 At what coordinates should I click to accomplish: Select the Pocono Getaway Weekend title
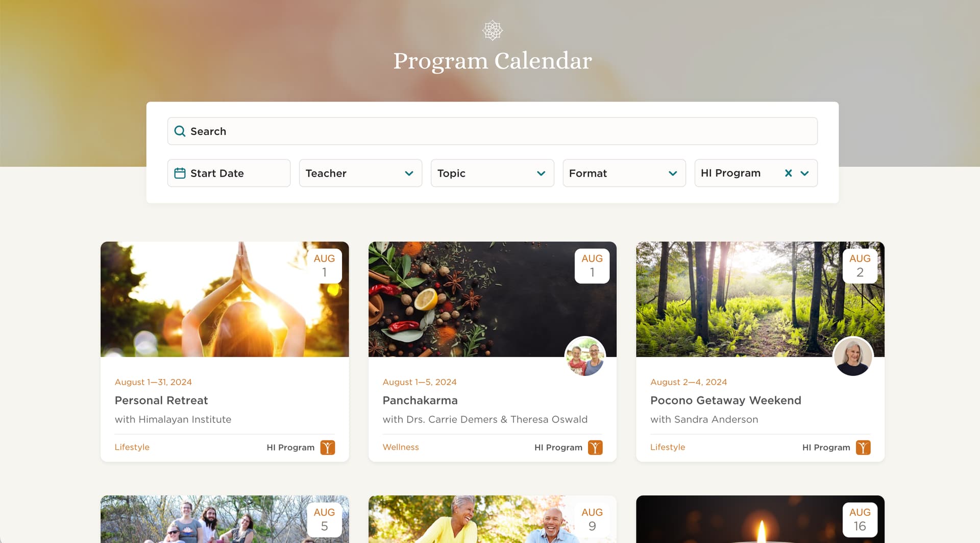(726, 400)
